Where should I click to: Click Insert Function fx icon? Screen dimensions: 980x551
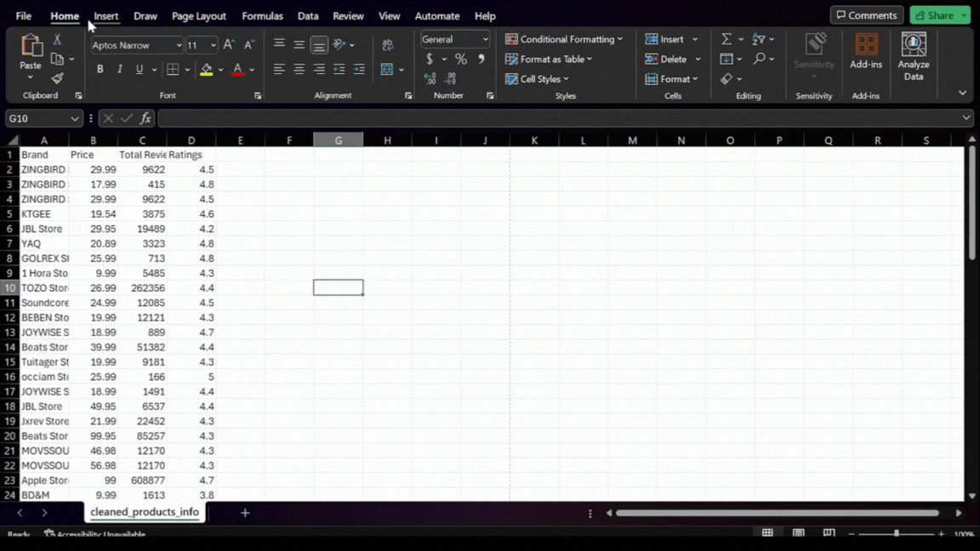click(x=145, y=118)
